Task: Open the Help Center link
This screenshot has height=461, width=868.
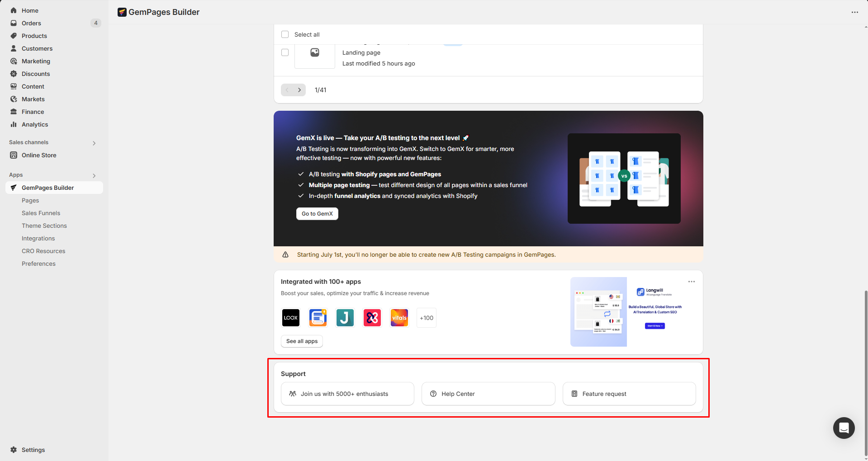Action: [x=488, y=394]
